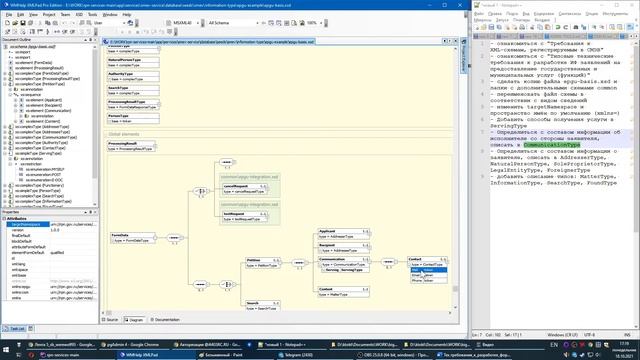Cut selection with Notepad++ toolbar icon
This screenshot has width=640, height=360.
532,27
